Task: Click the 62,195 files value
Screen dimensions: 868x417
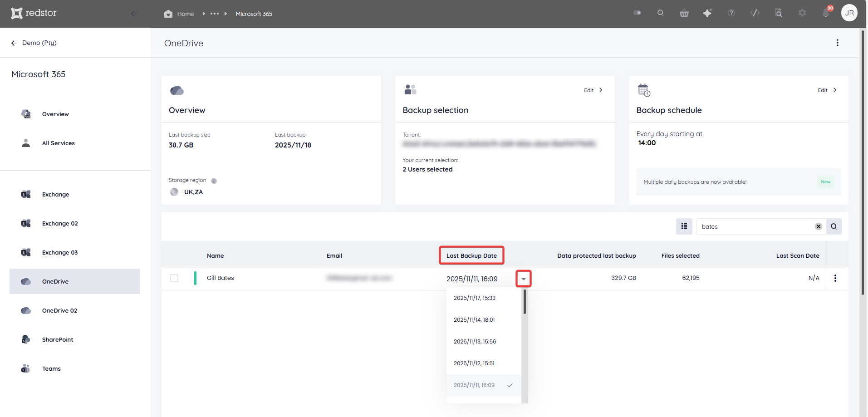Action: pos(691,278)
